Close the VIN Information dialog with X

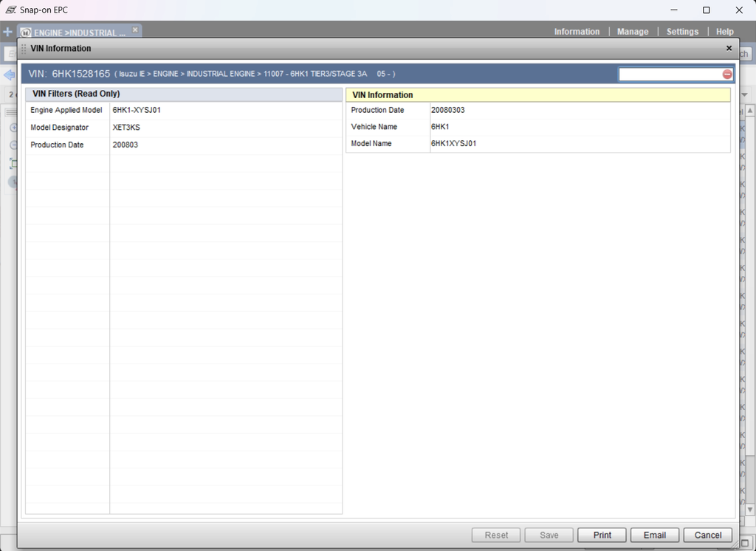pos(729,49)
